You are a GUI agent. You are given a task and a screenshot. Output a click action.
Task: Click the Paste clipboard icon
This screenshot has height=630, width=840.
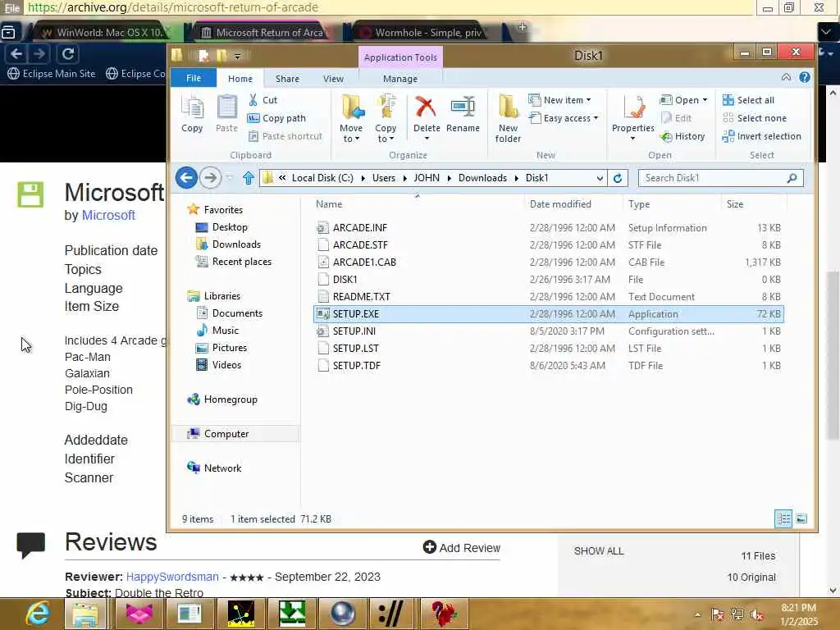(226, 113)
